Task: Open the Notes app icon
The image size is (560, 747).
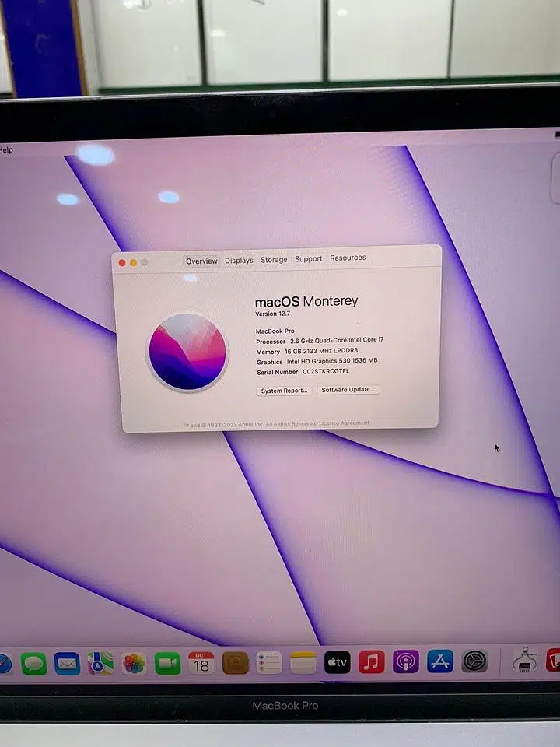Action: point(303,662)
